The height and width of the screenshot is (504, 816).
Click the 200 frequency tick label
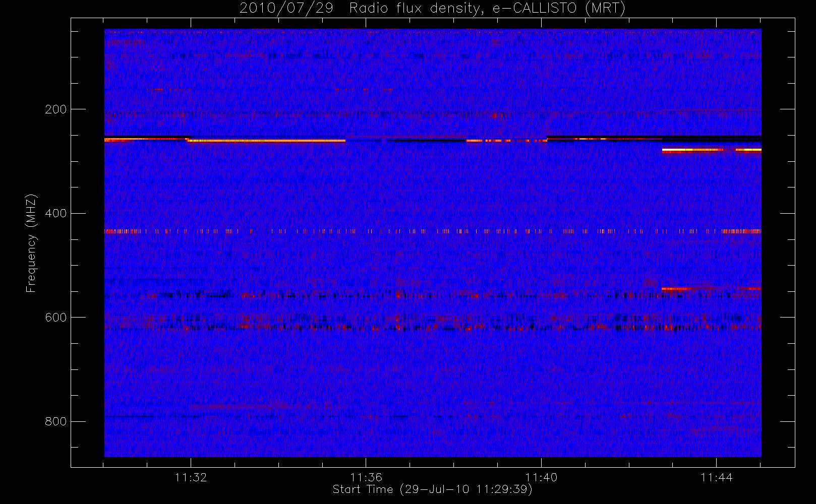[x=55, y=109]
